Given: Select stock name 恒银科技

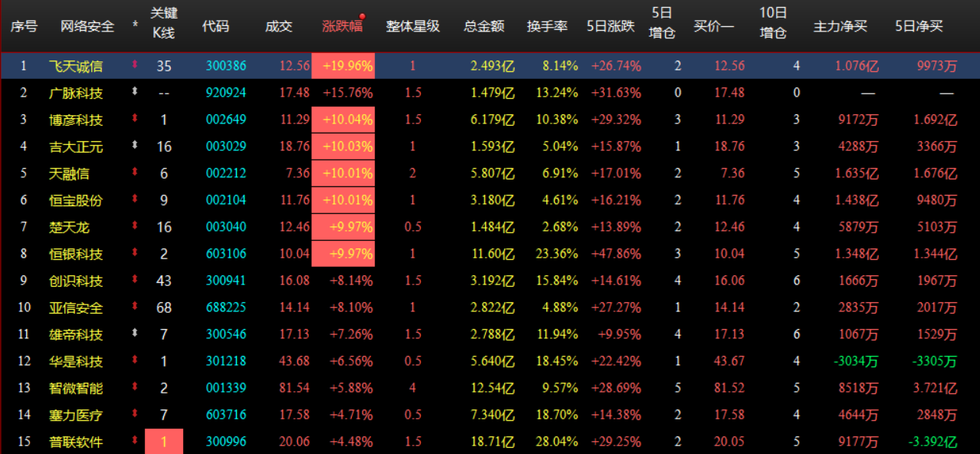Looking at the screenshot, I should point(75,254).
